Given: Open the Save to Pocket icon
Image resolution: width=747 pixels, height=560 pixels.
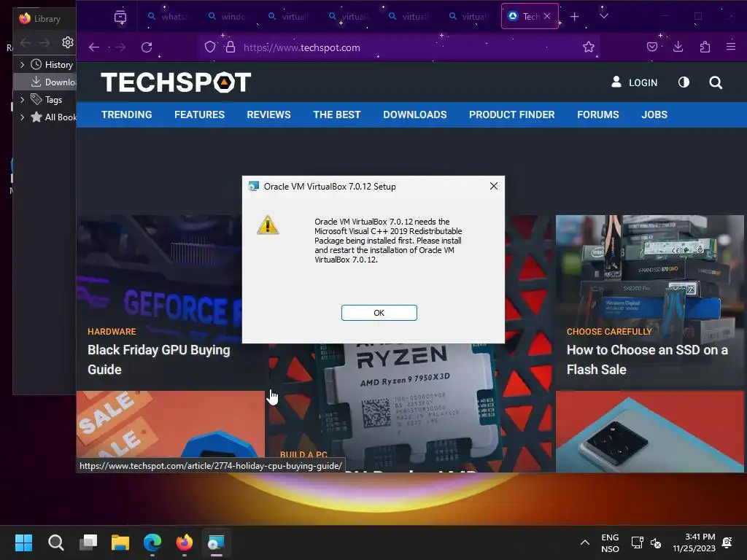Looking at the screenshot, I should pyautogui.click(x=652, y=47).
